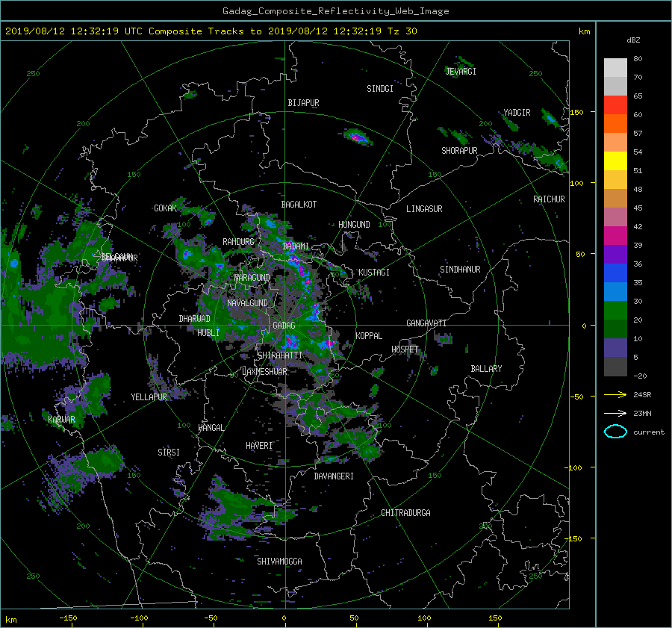Click the SHORAPUR city label

click(x=459, y=151)
